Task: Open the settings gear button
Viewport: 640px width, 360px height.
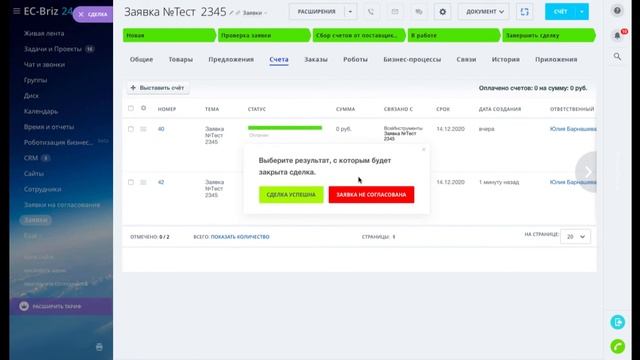Action: pos(443,12)
